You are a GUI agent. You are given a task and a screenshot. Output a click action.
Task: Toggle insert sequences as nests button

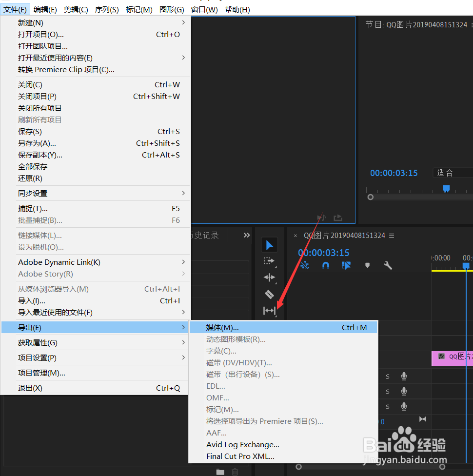point(304,266)
